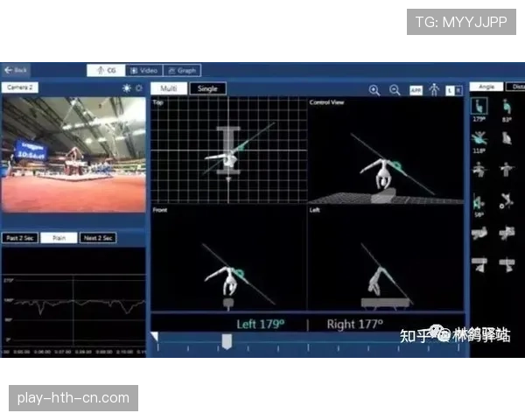This screenshot has width=525, height=420.
Task: Select the 83° angle pose icon
Action: tap(507, 107)
